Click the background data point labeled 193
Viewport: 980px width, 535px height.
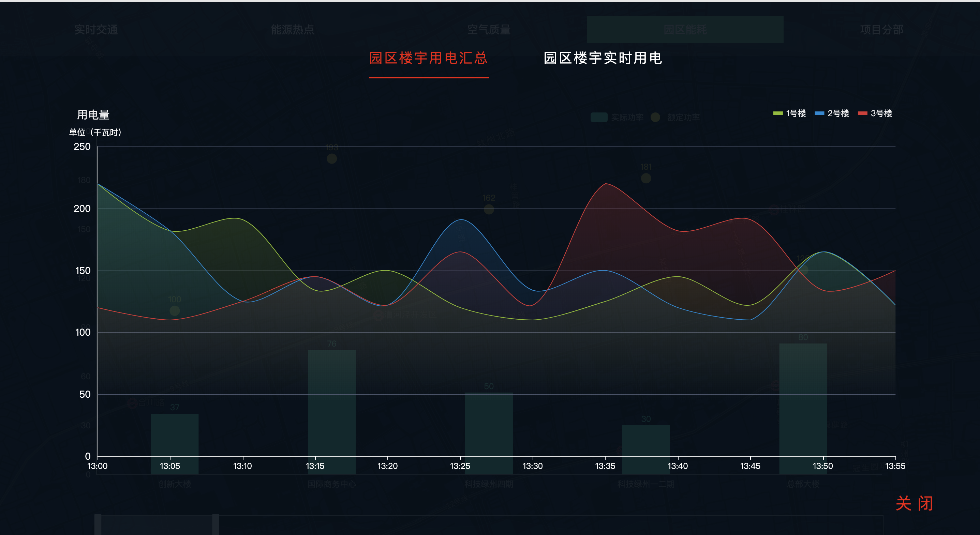[332, 158]
